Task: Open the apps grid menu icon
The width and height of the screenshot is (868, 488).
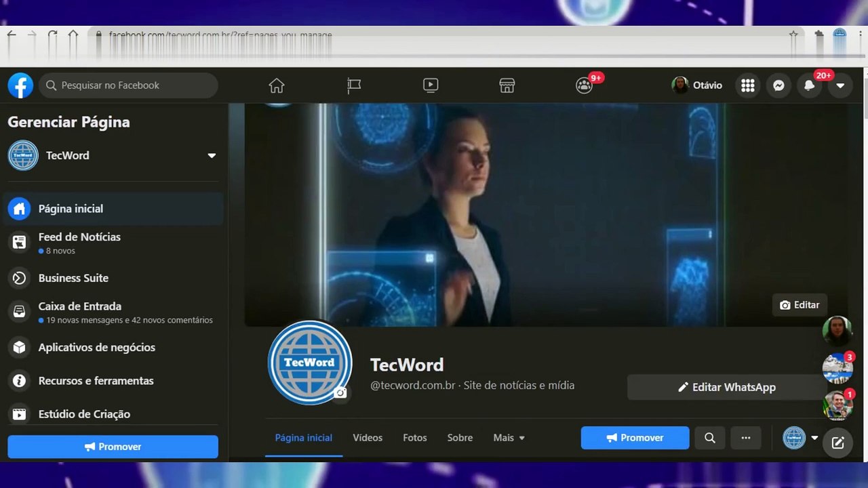Action: [748, 85]
